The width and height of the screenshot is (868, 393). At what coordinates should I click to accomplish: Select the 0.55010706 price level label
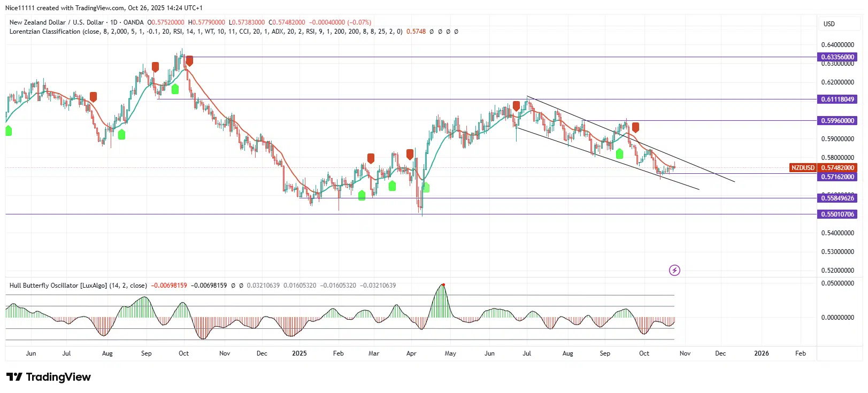[x=838, y=214]
